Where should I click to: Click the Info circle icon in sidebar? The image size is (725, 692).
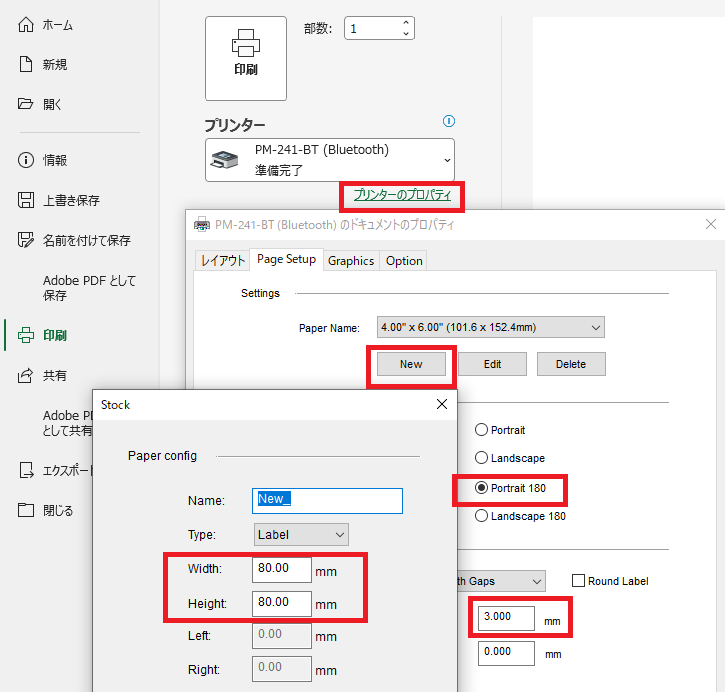tap(27, 160)
